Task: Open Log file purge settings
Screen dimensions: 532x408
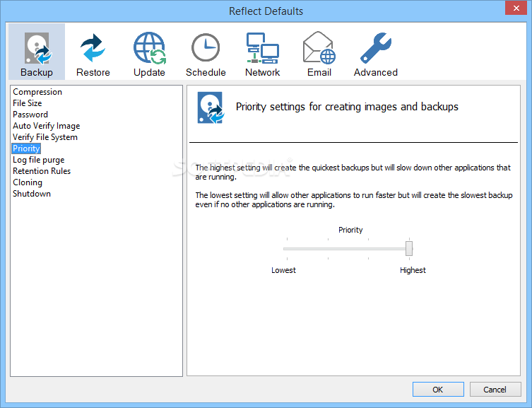Action: (38, 160)
